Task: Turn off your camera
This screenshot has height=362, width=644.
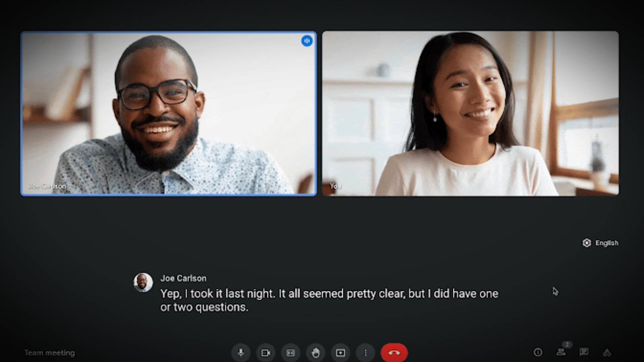Action: click(266, 353)
